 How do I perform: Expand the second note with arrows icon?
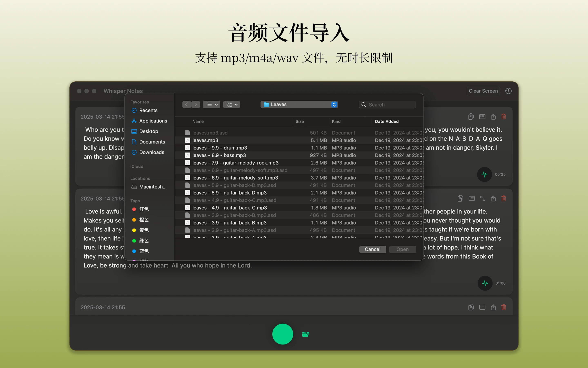pos(483,198)
